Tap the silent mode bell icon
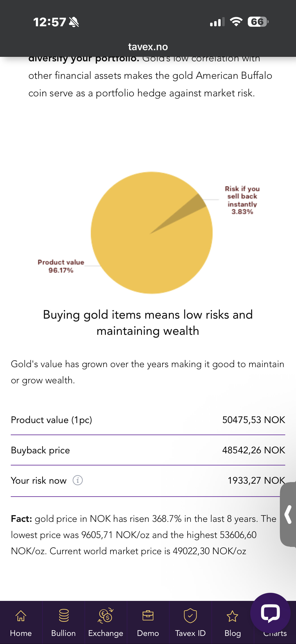Image resolution: width=296 pixels, height=644 pixels. [x=74, y=22]
